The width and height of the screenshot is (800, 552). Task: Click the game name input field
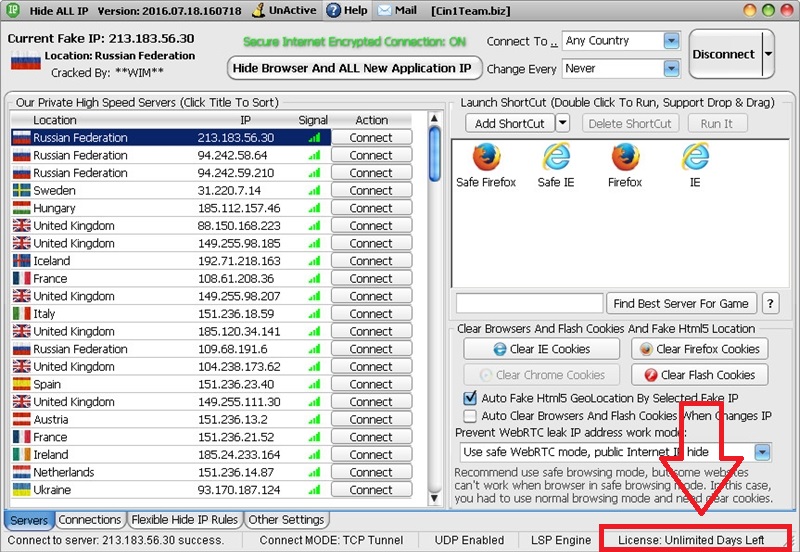tap(530, 303)
